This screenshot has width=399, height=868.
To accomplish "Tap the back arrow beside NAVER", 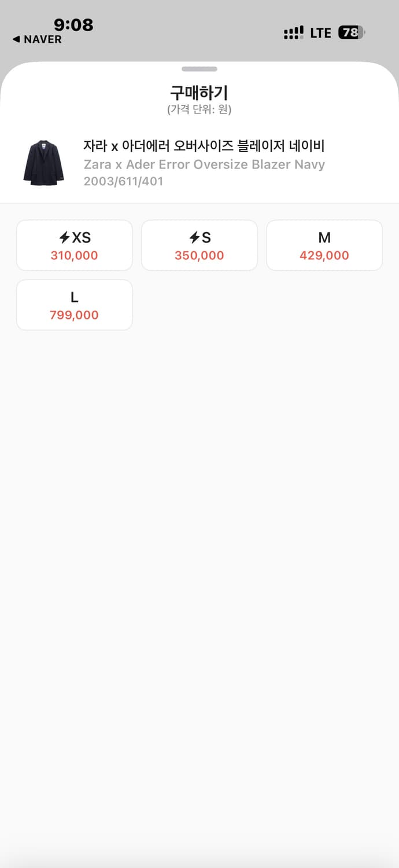I will 16,39.
